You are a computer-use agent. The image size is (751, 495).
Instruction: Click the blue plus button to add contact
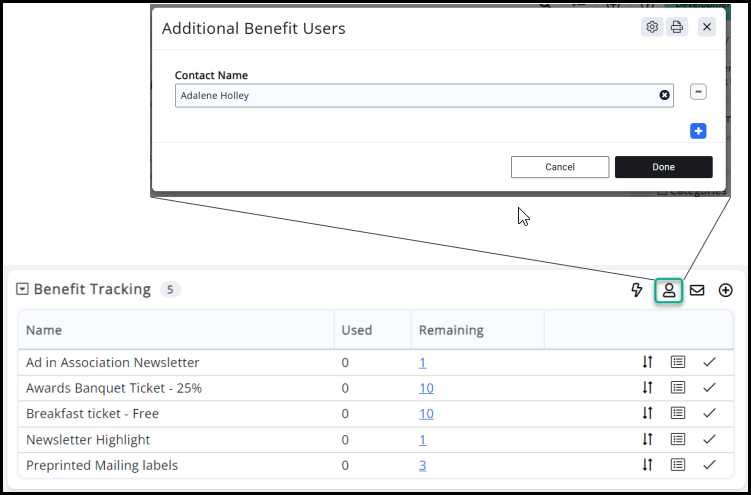click(698, 131)
